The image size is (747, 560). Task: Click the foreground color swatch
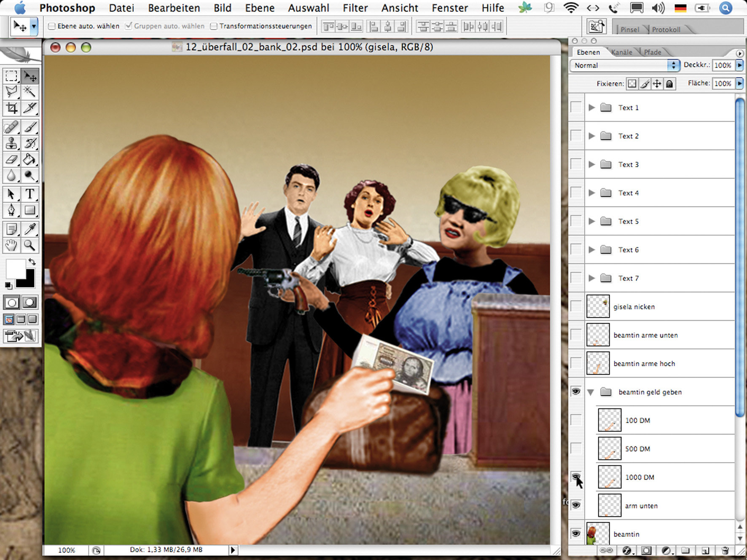click(x=15, y=268)
